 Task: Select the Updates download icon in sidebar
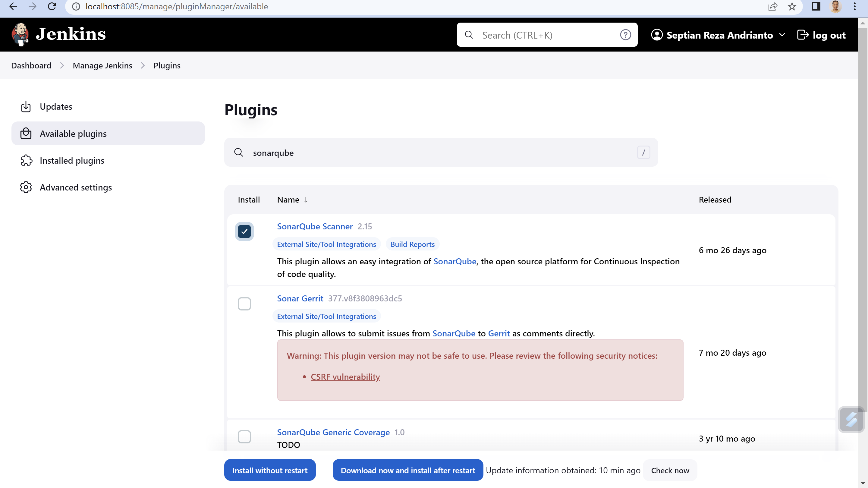coord(26,106)
